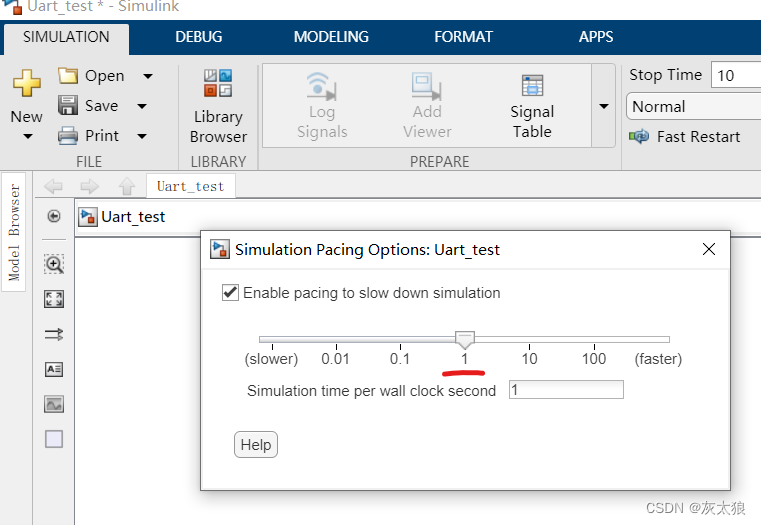Click the Area box icon
The image size is (761, 525).
point(54,439)
